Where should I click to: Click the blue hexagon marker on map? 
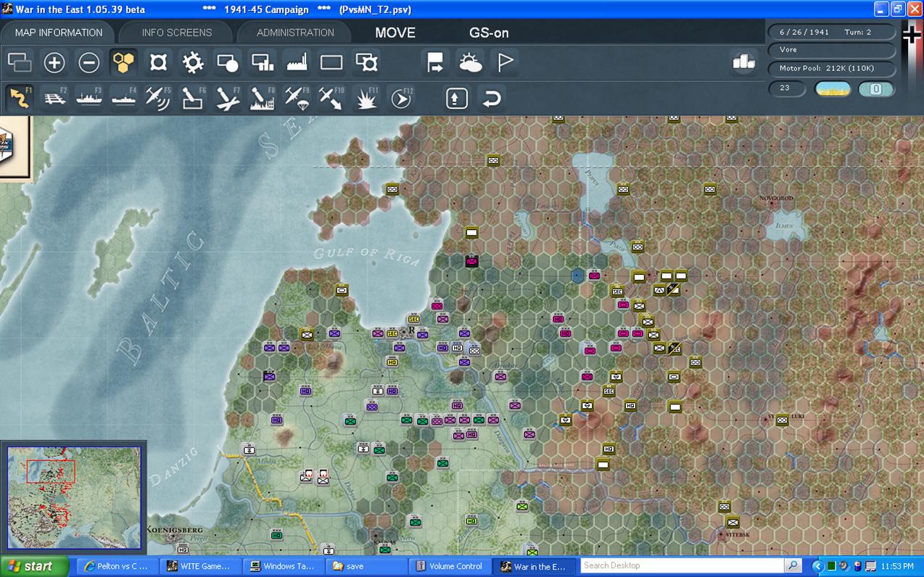[x=577, y=275]
